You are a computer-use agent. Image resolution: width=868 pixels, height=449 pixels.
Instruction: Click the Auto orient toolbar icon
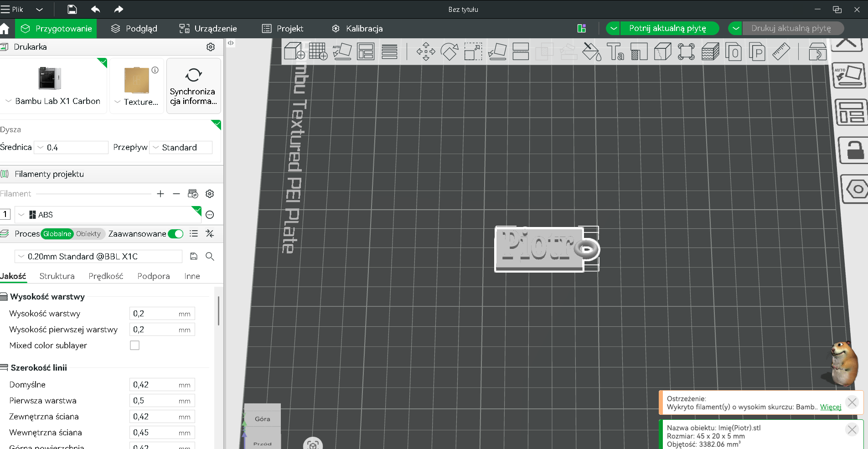click(342, 51)
